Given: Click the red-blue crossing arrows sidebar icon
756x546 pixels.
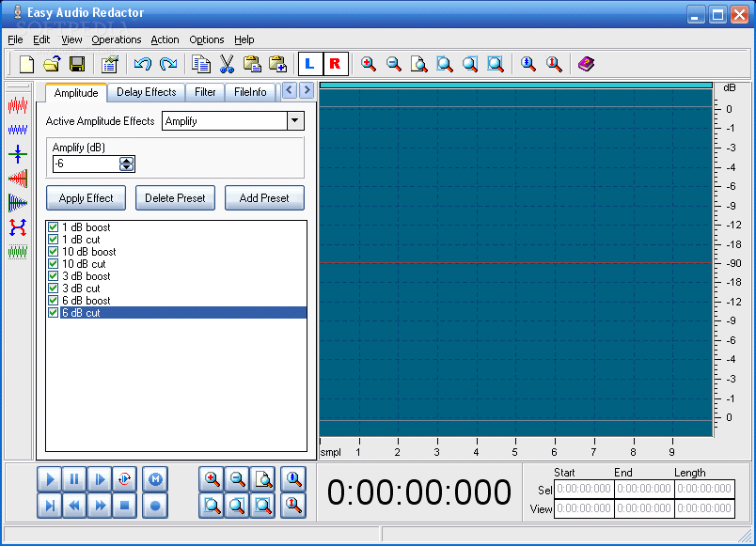Looking at the screenshot, I should tap(18, 227).
